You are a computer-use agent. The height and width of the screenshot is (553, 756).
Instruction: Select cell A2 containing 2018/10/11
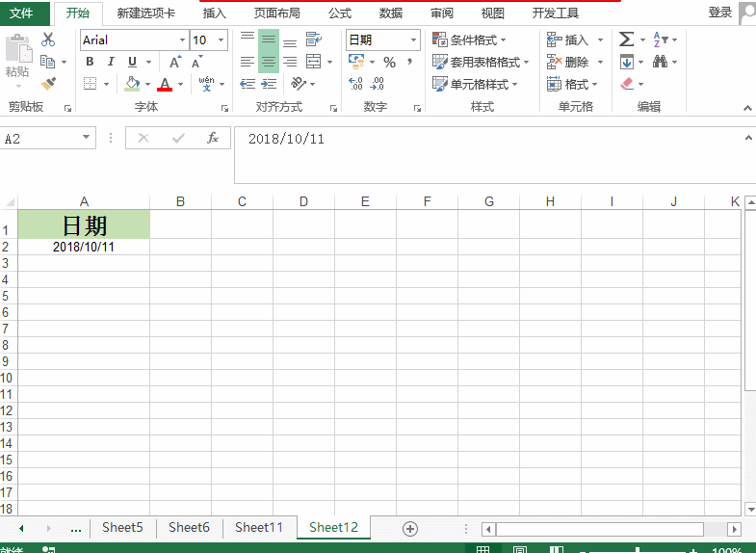(84, 247)
